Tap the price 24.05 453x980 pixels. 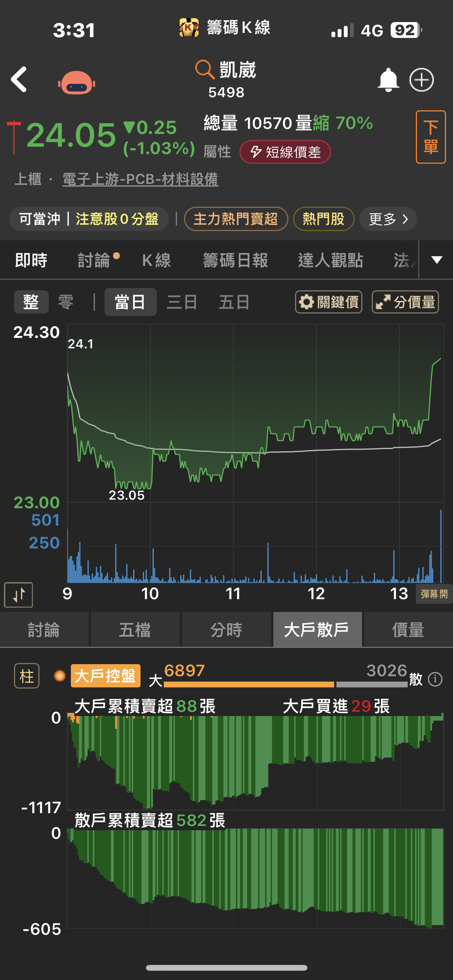point(71,135)
